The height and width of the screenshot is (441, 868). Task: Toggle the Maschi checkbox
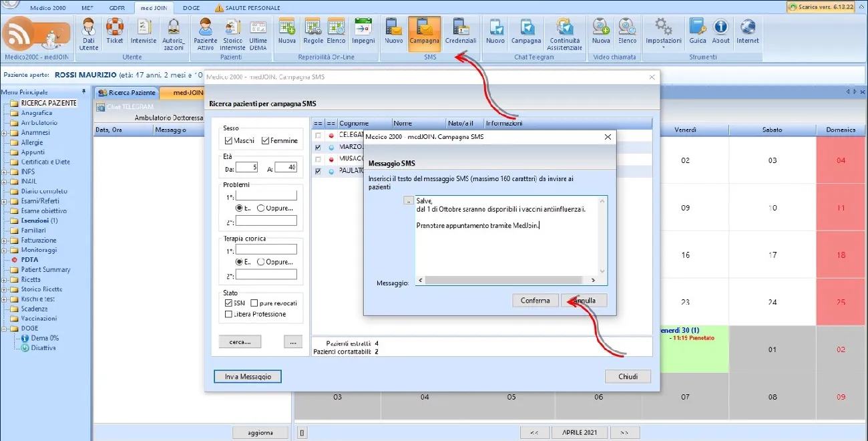tap(229, 140)
